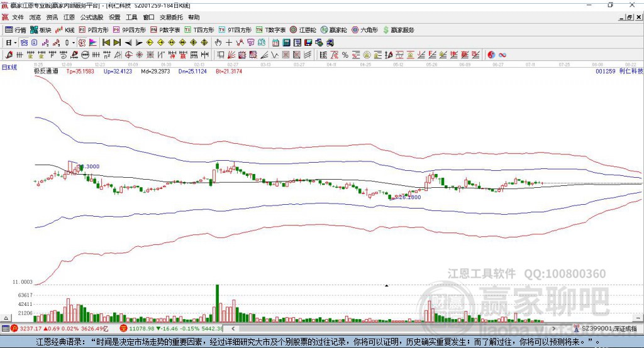Open the 资讯 menu
The height and width of the screenshot is (348, 644).
tap(52, 17)
